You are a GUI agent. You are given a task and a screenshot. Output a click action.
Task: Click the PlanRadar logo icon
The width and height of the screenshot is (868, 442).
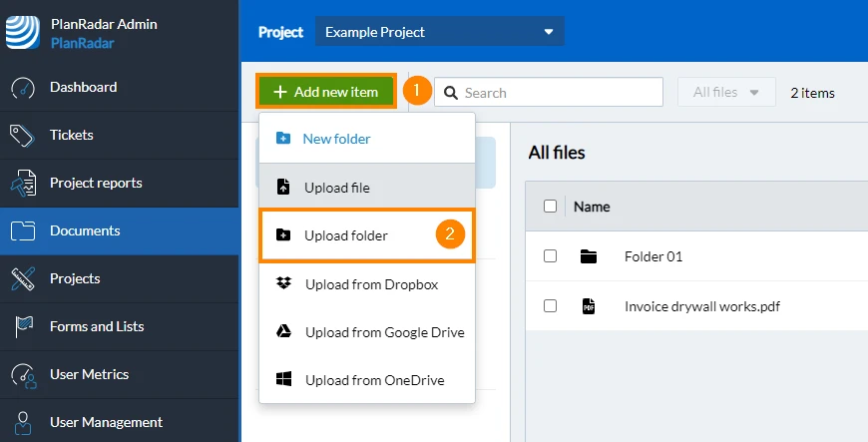23,32
